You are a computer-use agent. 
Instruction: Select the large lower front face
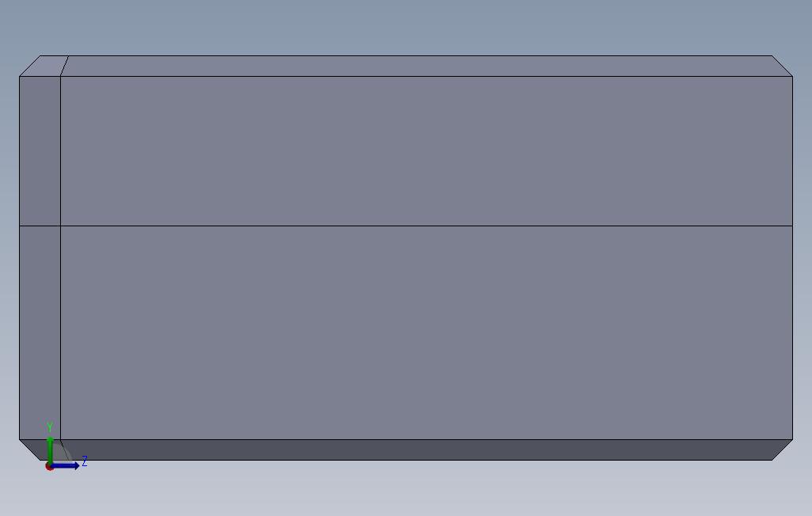pos(427,332)
